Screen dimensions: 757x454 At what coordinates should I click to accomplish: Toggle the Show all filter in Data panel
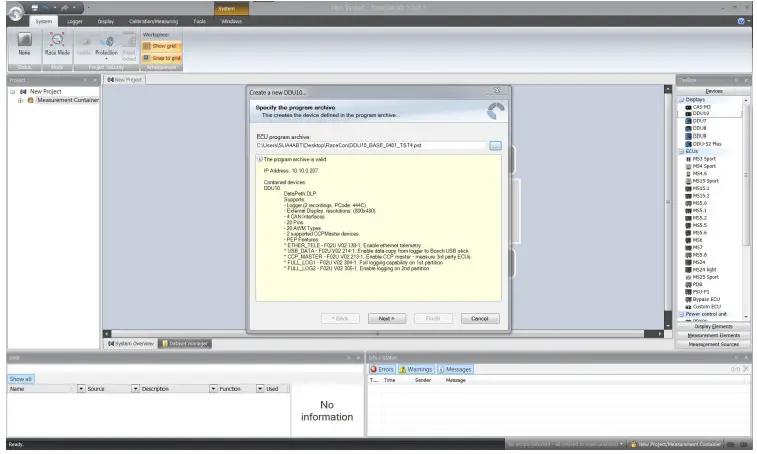point(20,379)
